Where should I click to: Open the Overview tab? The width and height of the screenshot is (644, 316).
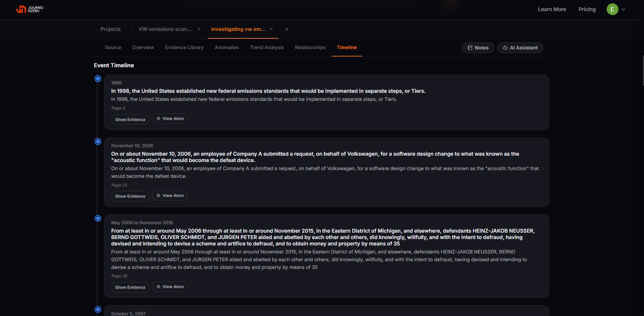(143, 47)
